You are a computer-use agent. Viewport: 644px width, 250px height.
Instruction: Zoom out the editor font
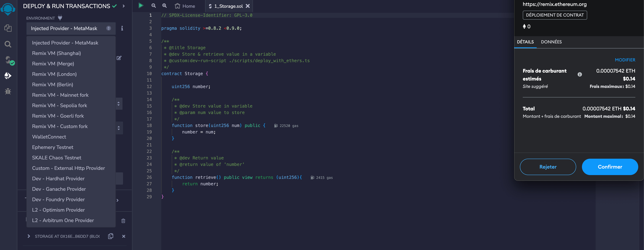(x=154, y=5)
